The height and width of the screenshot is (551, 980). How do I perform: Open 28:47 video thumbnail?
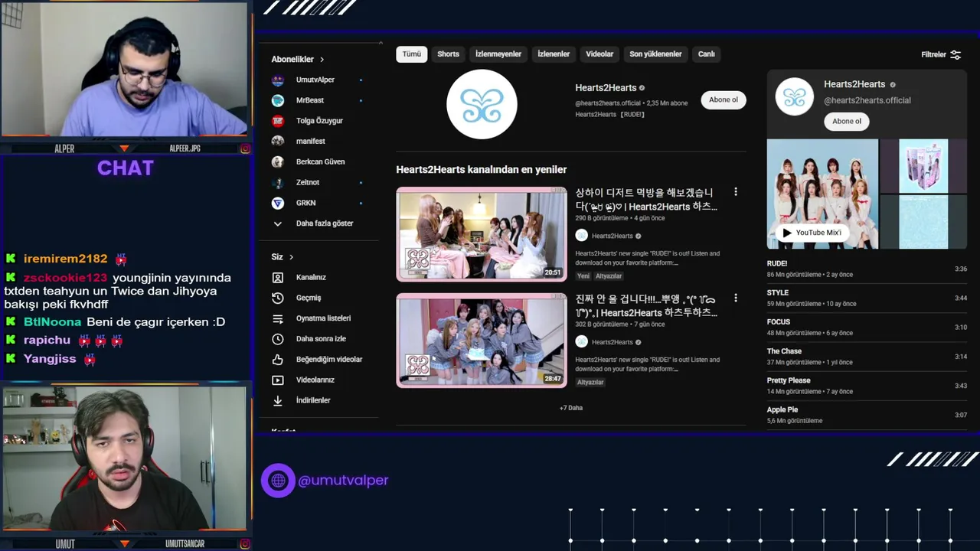482,341
